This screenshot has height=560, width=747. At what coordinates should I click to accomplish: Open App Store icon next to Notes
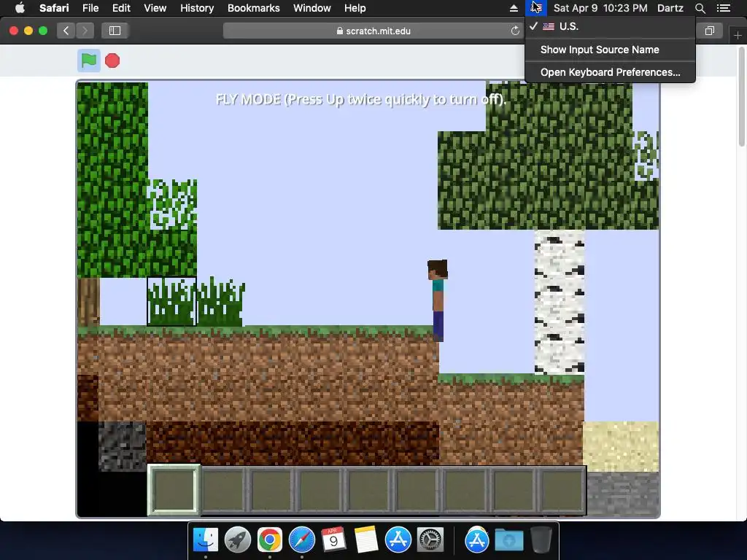pos(398,540)
